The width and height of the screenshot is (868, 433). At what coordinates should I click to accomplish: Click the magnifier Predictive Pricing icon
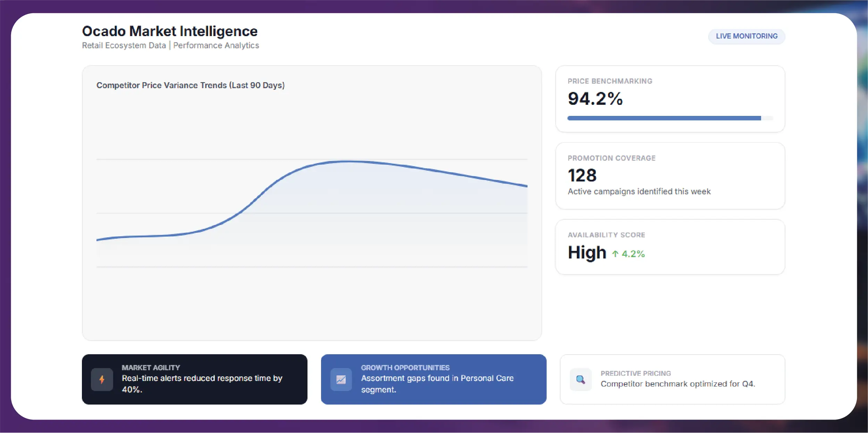[x=581, y=380]
